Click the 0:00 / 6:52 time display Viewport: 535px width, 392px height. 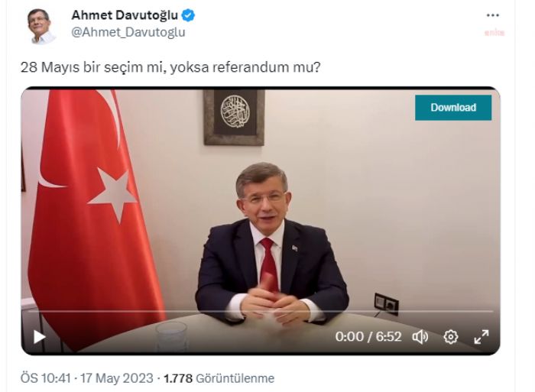click(368, 337)
